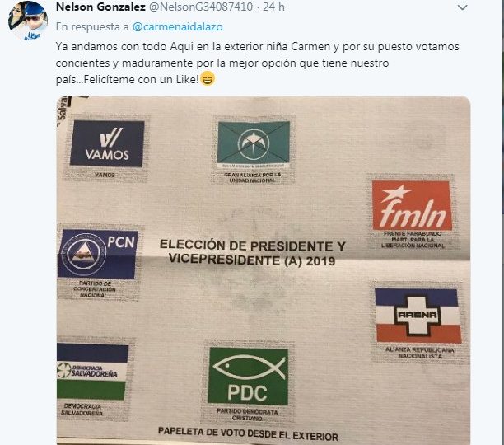The image size is (504, 445).
Task: Click the Alianza Republicana Nacionalista label
Action: pos(419,353)
